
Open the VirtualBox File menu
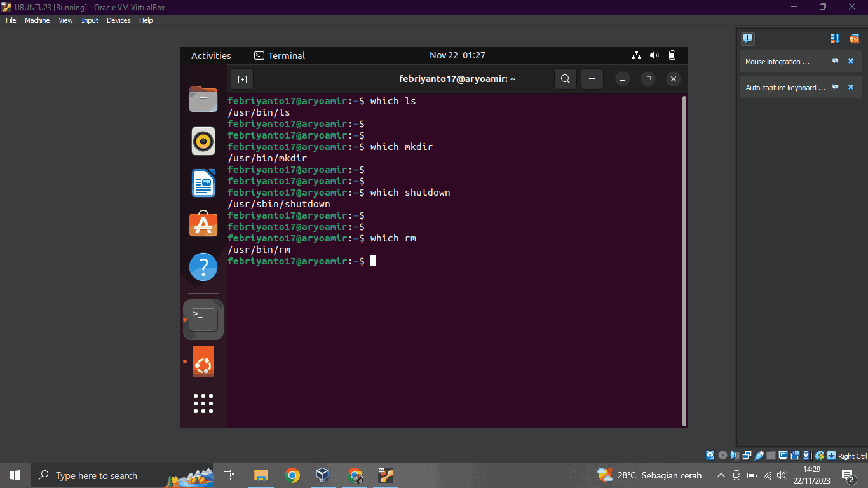11,20
